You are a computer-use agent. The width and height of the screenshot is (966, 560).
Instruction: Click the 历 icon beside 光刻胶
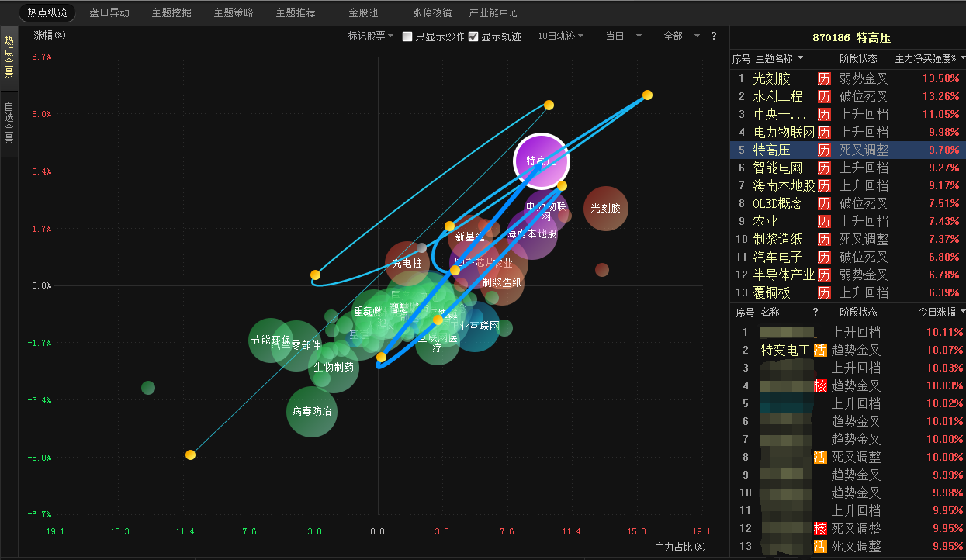[x=824, y=78]
